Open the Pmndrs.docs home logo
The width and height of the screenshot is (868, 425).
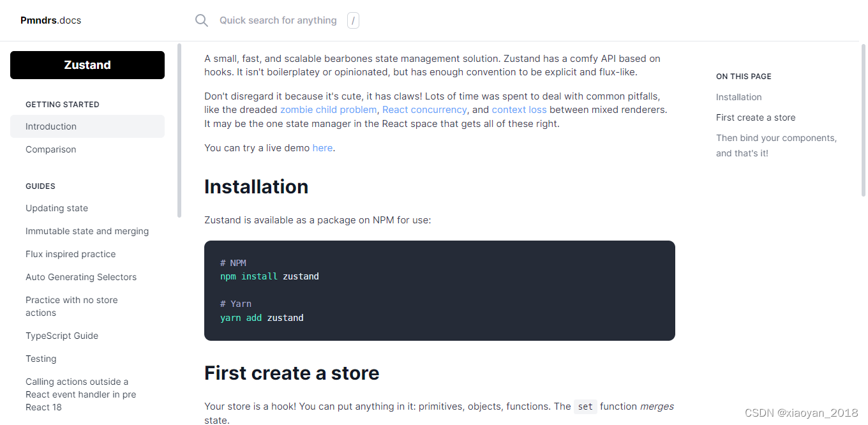pos(51,20)
